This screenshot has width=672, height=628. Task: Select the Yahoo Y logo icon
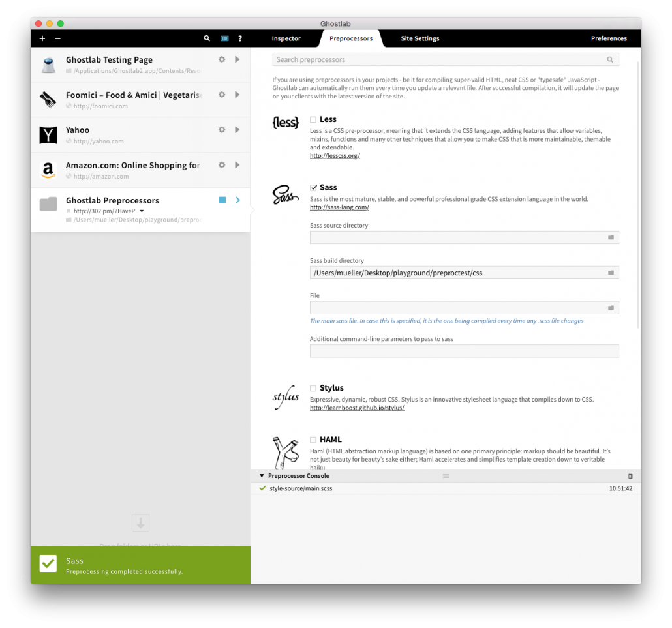coord(48,135)
